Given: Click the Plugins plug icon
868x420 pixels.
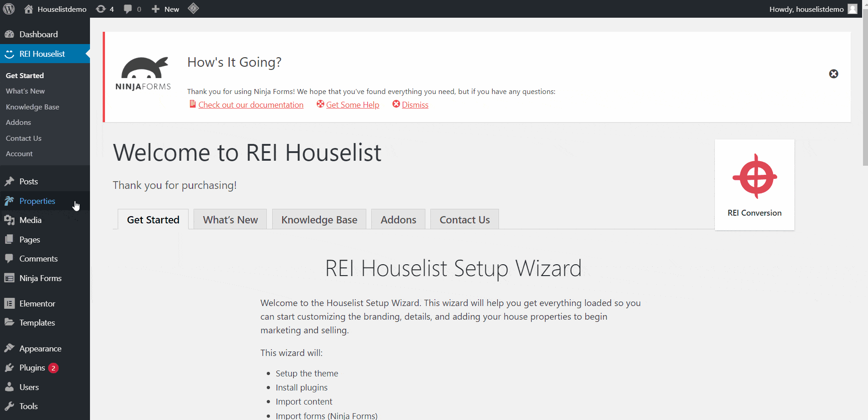Looking at the screenshot, I should (x=9, y=367).
